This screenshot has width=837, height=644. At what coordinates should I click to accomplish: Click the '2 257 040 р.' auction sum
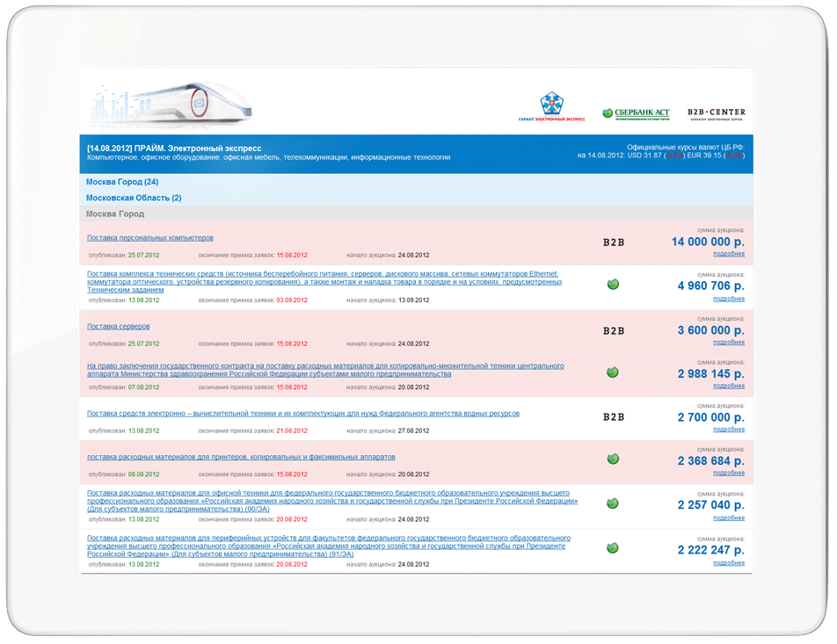pos(711,504)
